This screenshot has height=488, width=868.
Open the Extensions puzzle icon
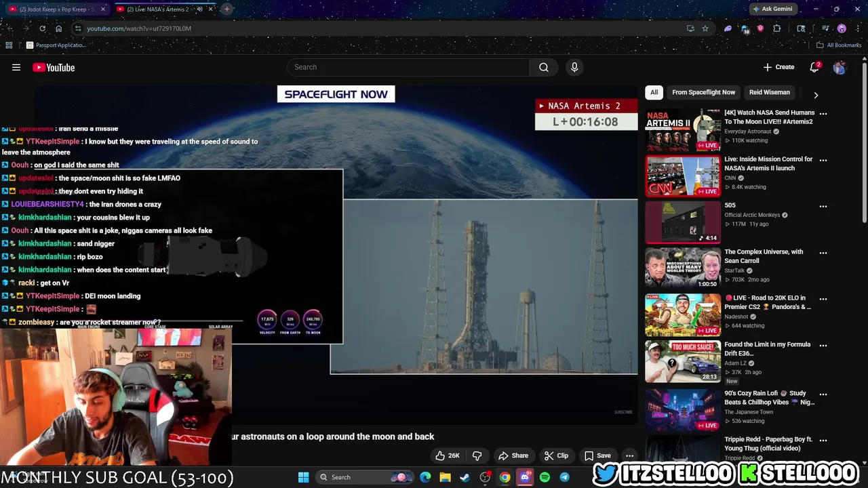pos(777,28)
